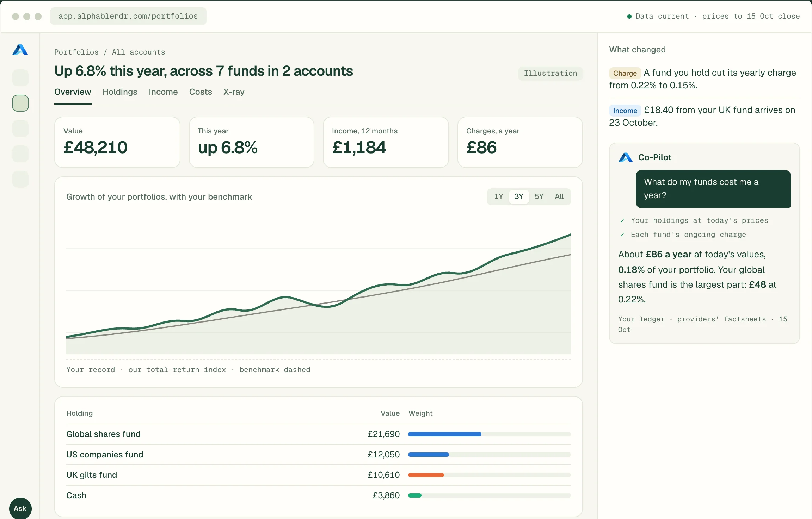This screenshot has height=519, width=812.
Task: Open the Income, 12 months card
Action: tap(386, 142)
